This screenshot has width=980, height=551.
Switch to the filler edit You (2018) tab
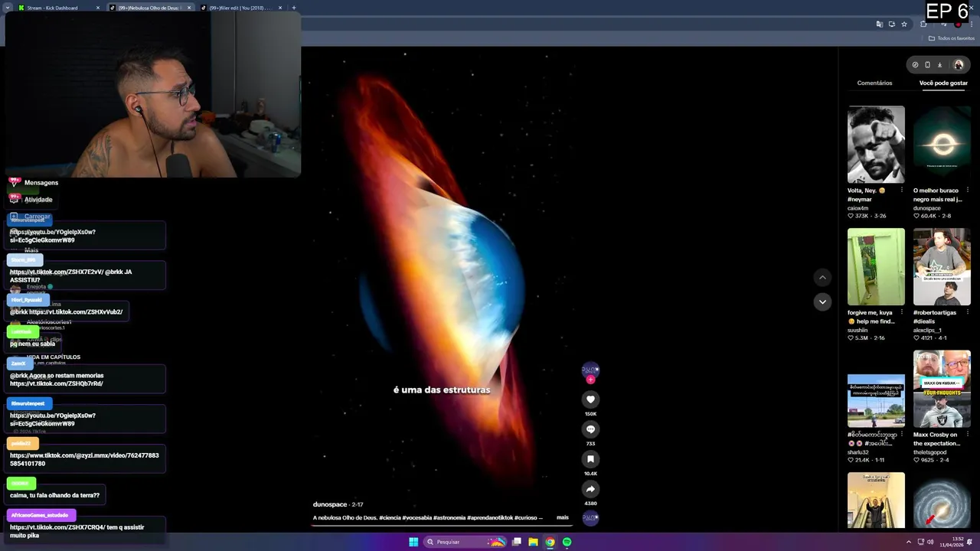tap(241, 8)
